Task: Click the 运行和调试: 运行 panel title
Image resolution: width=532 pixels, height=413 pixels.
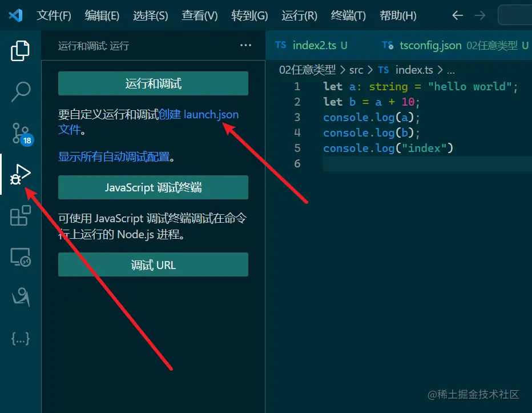Action: (x=93, y=46)
